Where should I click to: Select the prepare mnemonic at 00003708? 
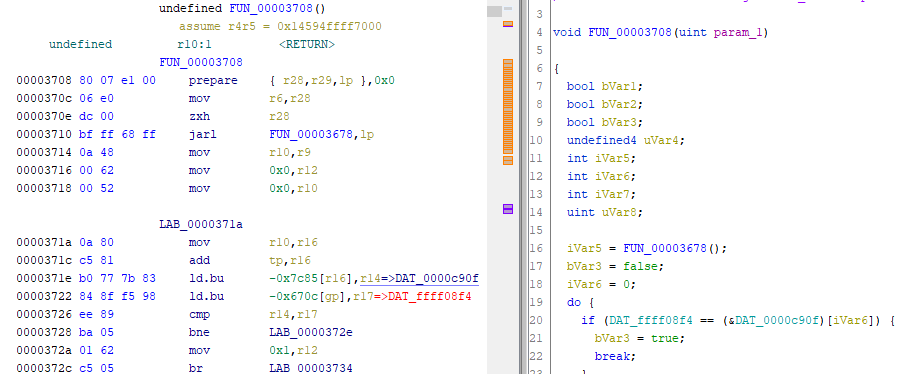click(213, 80)
